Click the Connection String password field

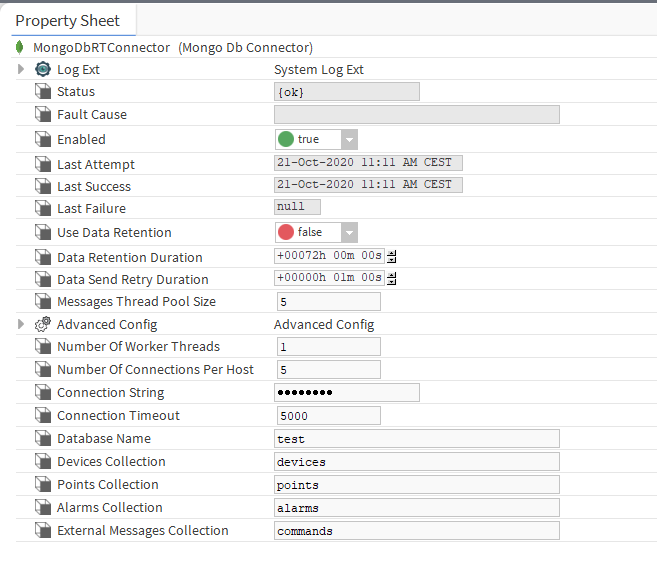pyautogui.click(x=347, y=393)
